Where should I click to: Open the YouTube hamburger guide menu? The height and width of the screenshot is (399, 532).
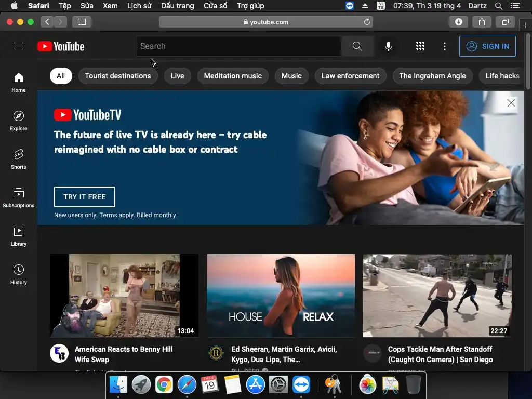[x=19, y=46]
